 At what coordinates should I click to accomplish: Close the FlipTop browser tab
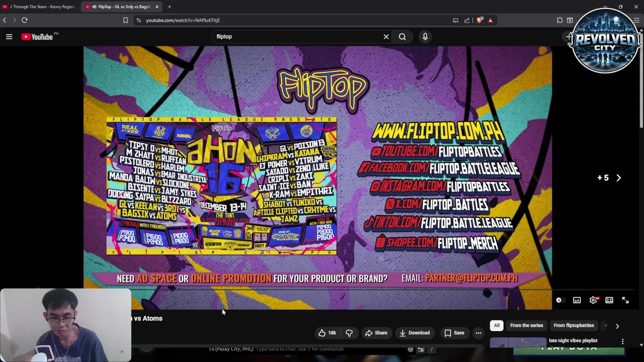point(157,7)
